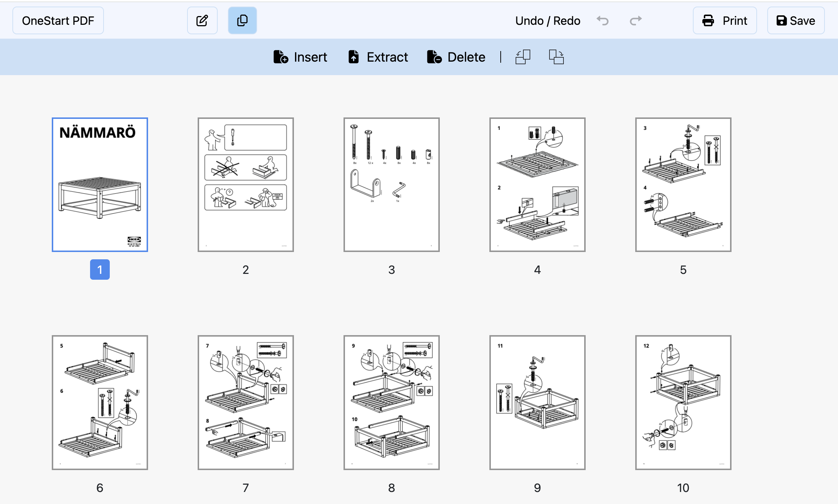
Task: Click the highlighted page number 1 label
Action: 100,270
